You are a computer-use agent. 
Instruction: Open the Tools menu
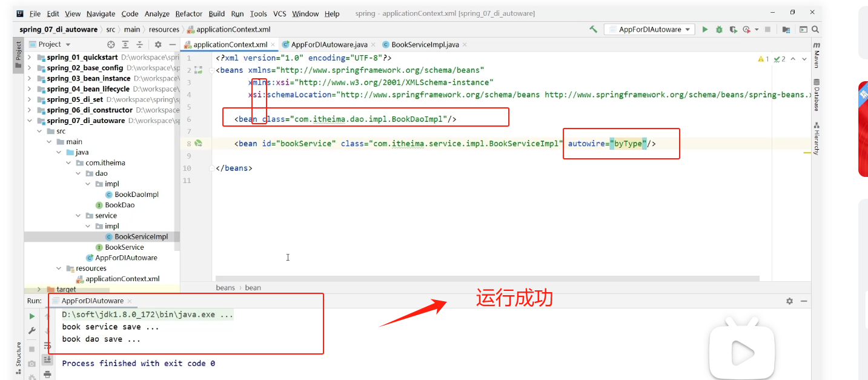point(259,13)
